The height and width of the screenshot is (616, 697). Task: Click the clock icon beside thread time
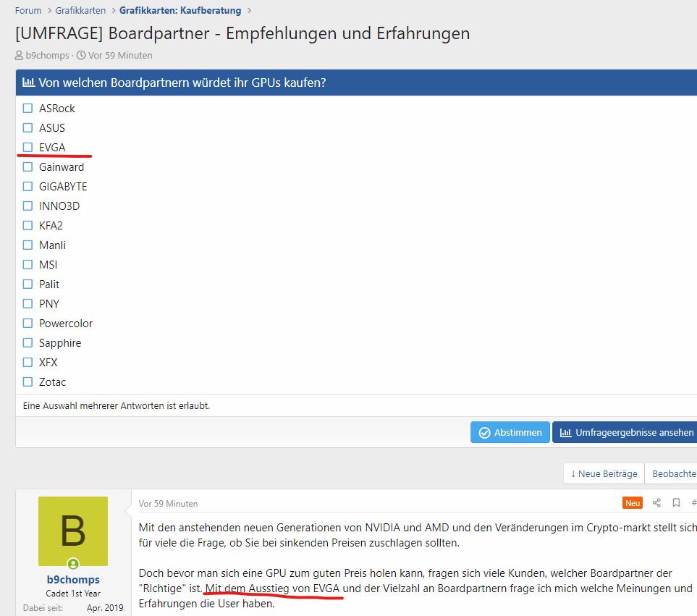click(81, 56)
